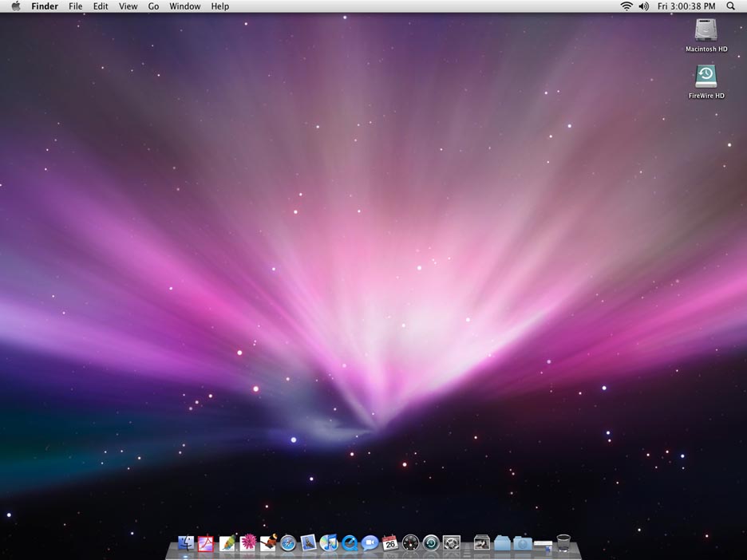Open QuickTime Player in the Dock
Image resolution: width=747 pixels, height=560 pixels.
(x=350, y=543)
